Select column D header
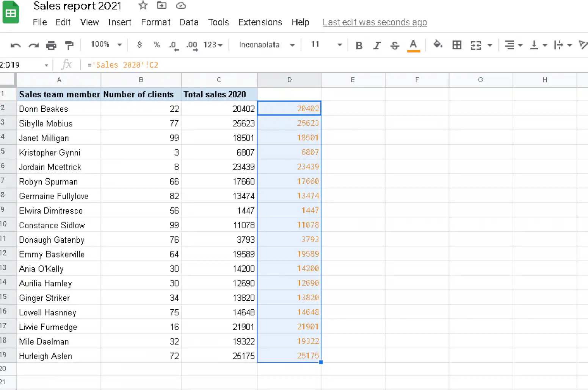The width and height of the screenshot is (588, 390). tap(289, 80)
